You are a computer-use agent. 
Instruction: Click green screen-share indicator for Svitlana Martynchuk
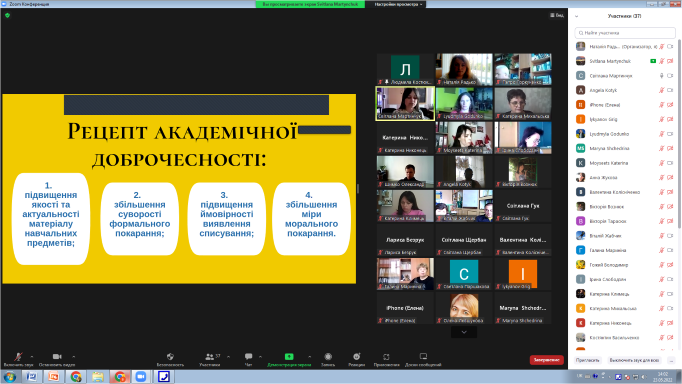click(x=653, y=61)
